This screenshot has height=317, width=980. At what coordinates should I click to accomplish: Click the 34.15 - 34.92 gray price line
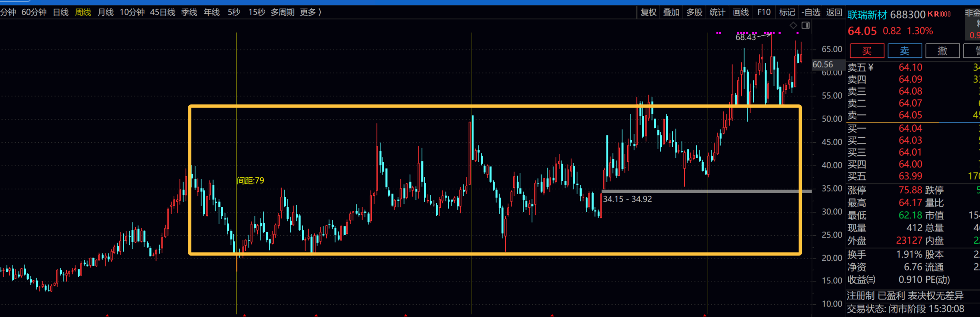(706, 191)
